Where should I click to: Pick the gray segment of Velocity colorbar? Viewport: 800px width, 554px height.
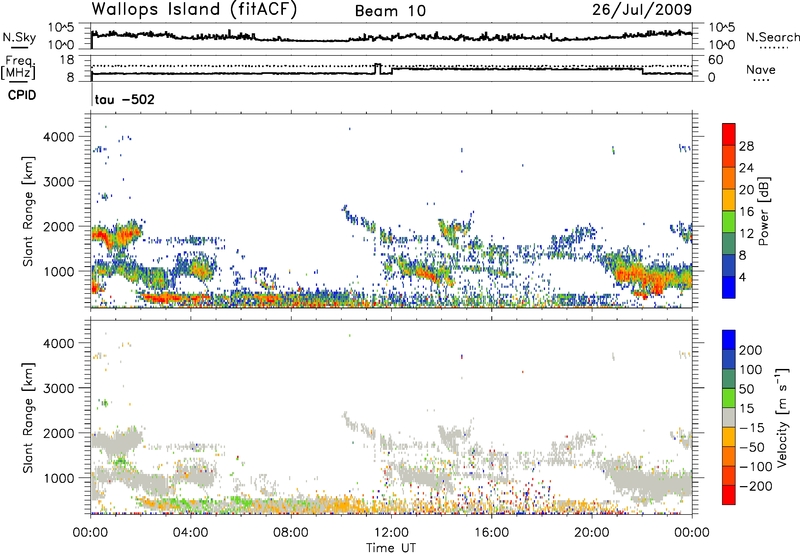pos(729,417)
